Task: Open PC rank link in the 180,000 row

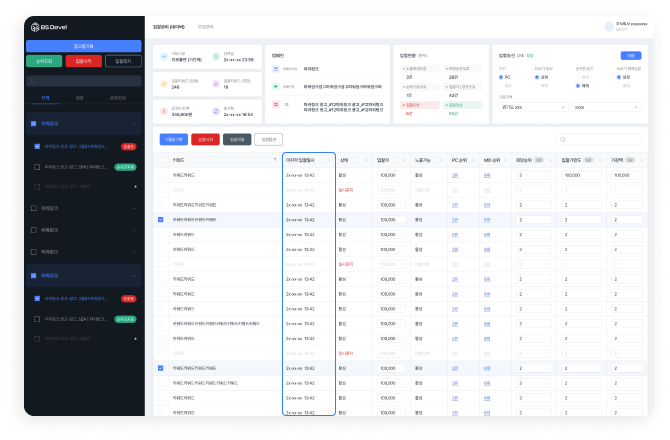Action: [455, 175]
